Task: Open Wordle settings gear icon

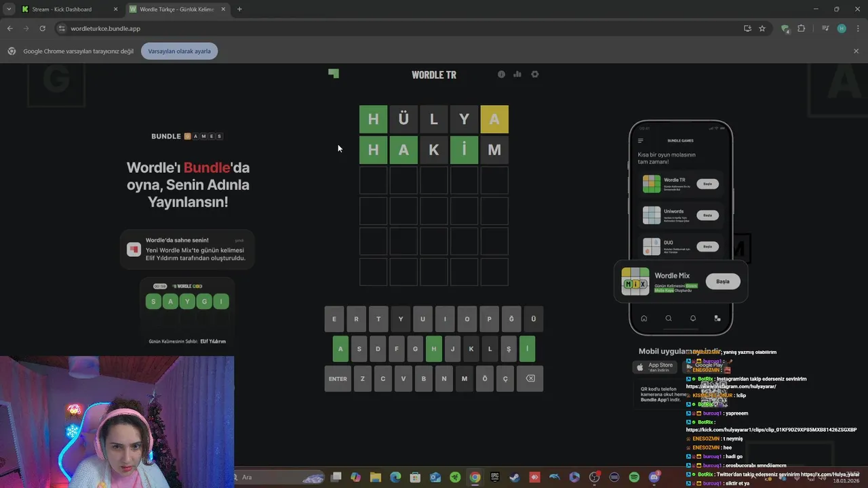Action: (x=535, y=75)
